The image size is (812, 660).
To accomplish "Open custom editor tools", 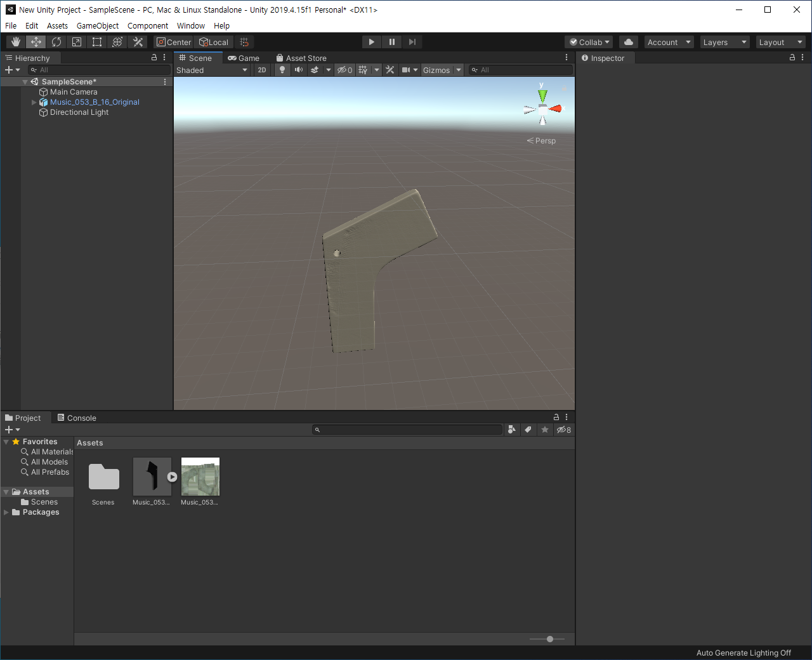I will click(x=138, y=42).
